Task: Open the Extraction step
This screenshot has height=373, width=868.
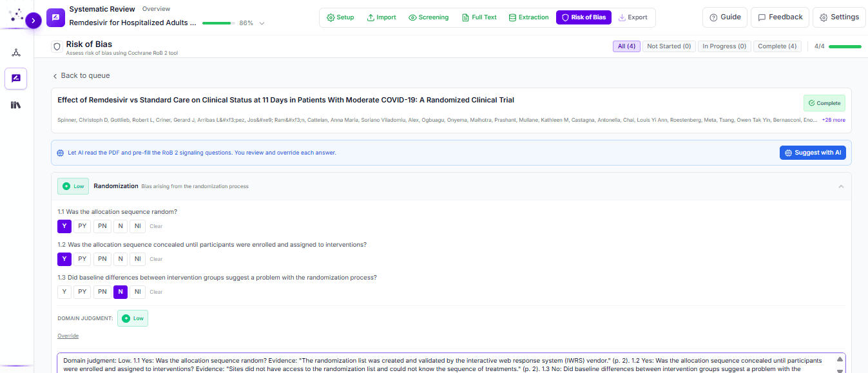Action: (529, 17)
